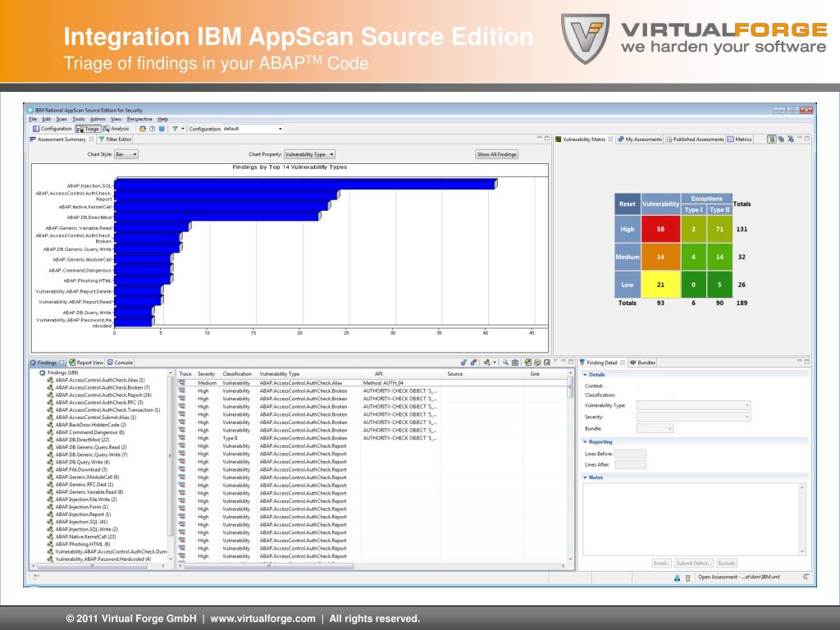Switch to the Filter Editor tab

(115, 139)
